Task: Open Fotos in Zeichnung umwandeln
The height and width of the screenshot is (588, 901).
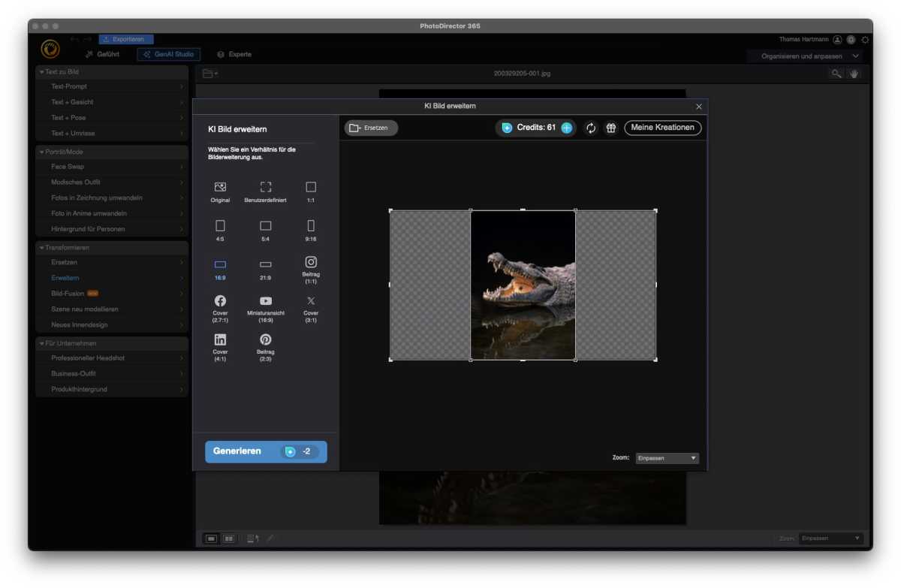Action: tap(112, 198)
